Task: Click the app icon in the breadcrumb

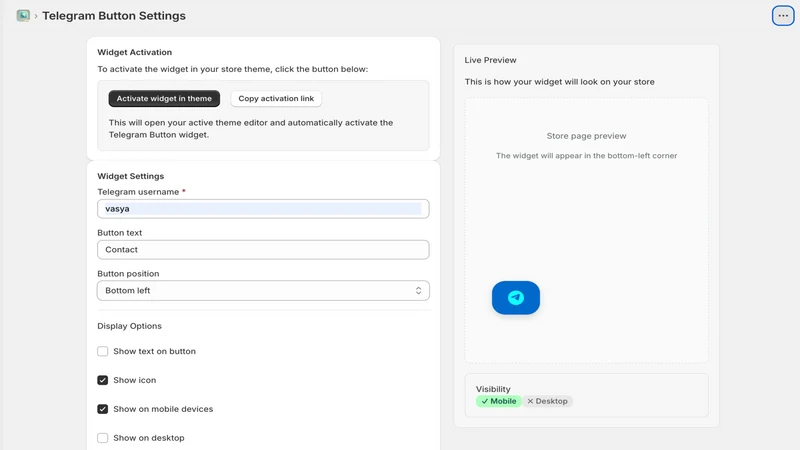Action: [23, 15]
